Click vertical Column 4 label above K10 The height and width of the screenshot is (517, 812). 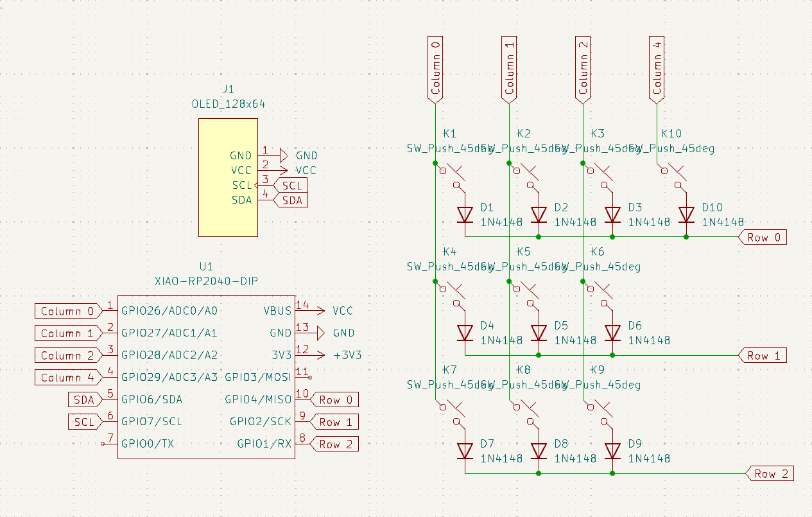(x=656, y=67)
